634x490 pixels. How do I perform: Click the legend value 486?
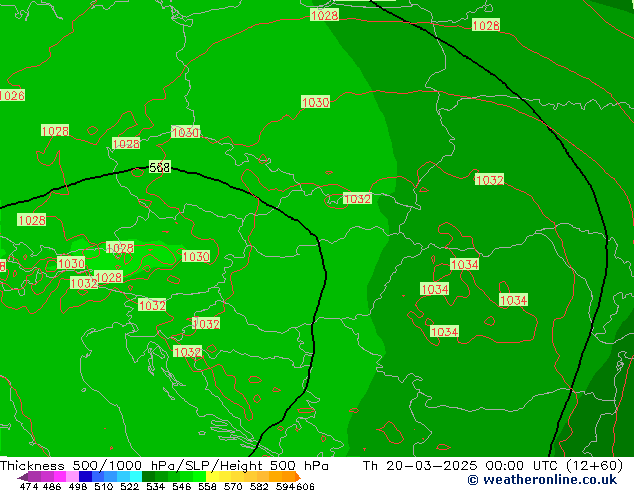[x=52, y=486]
